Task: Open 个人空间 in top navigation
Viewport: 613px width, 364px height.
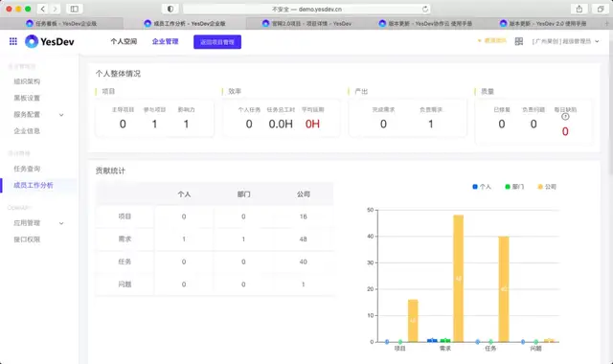Action: click(x=124, y=41)
